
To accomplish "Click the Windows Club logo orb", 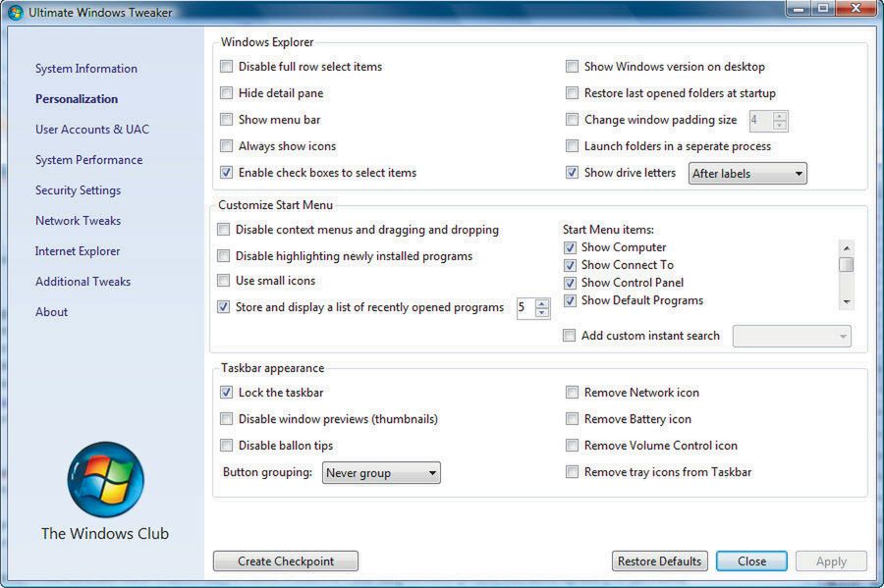I will click(x=105, y=479).
